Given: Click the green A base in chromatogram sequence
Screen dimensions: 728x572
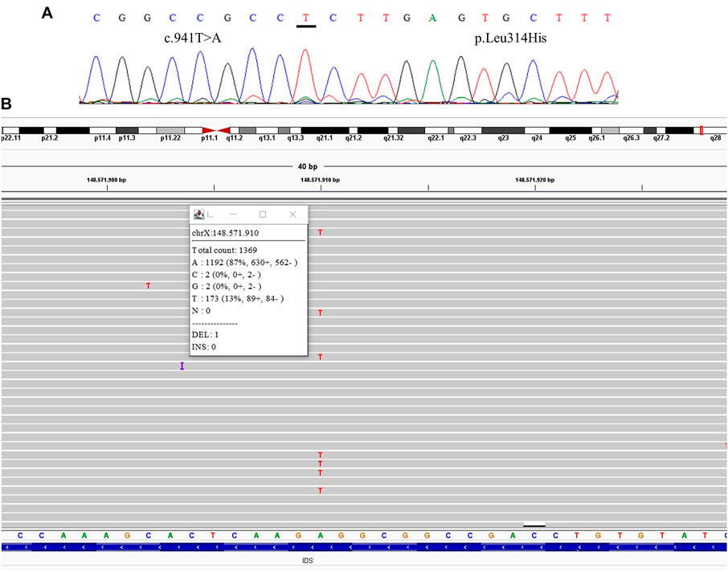Looking at the screenshot, I should point(432,18).
